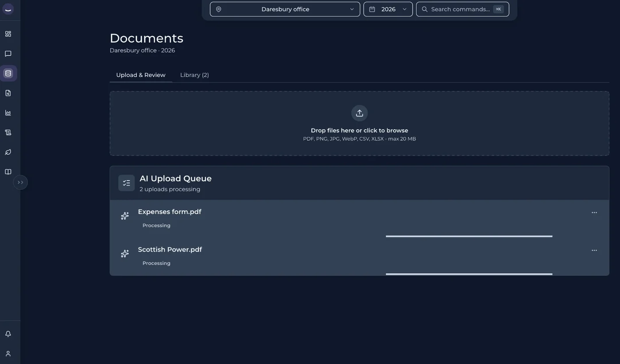Open the more options menu for Expenses form.pdf
The width and height of the screenshot is (620, 364).
pyautogui.click(x=594, y=213)
